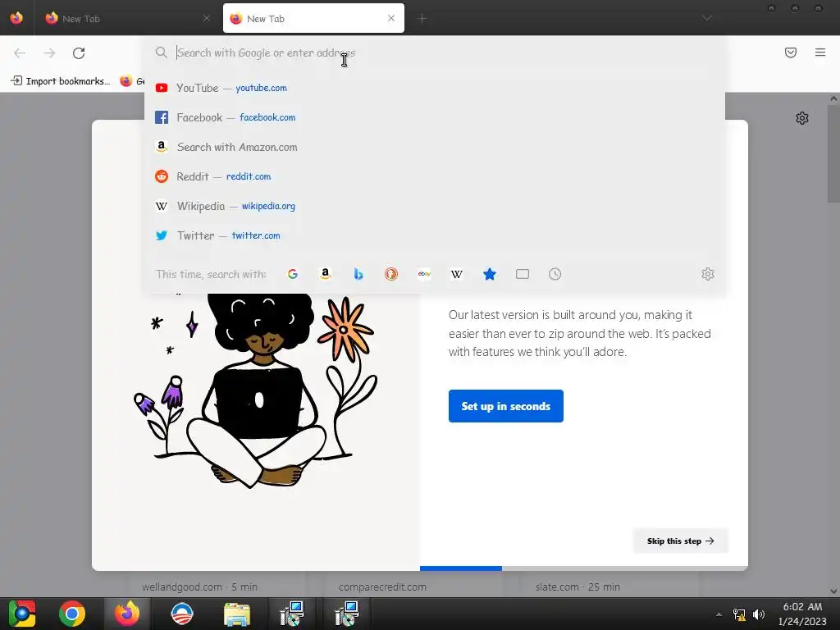840x630 pixels.
Task: Go forward using the forward arrow
Action: (x=49, y=53)
